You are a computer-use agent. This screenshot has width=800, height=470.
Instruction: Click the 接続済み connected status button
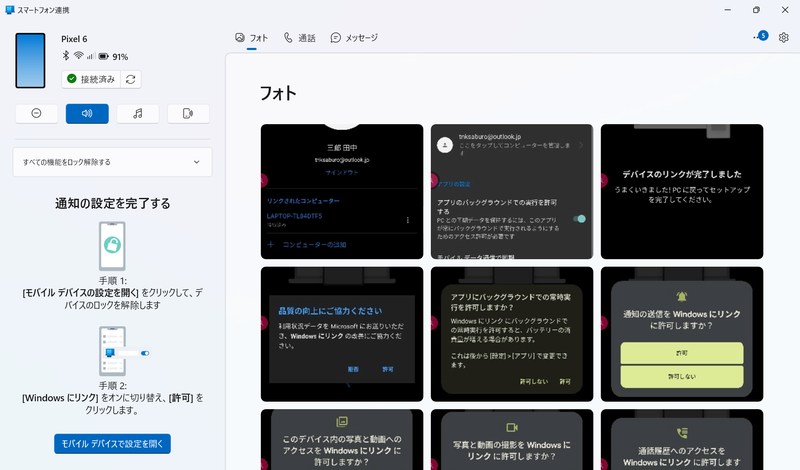pos(91,79)
